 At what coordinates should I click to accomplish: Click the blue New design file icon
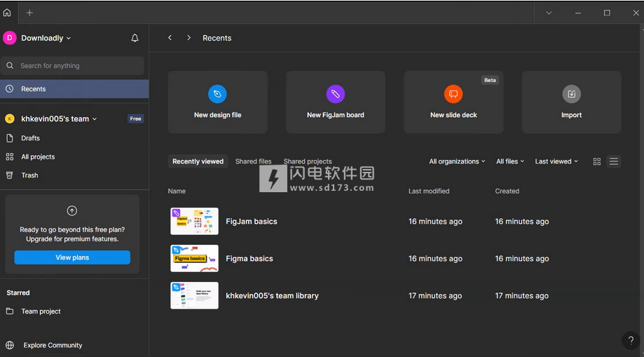[x=217, y=94]
